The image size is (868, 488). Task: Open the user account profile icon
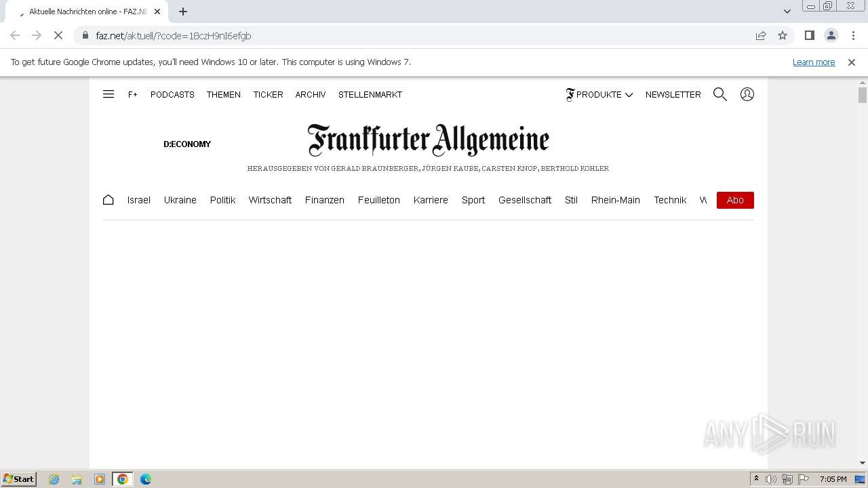pos(747,94)
